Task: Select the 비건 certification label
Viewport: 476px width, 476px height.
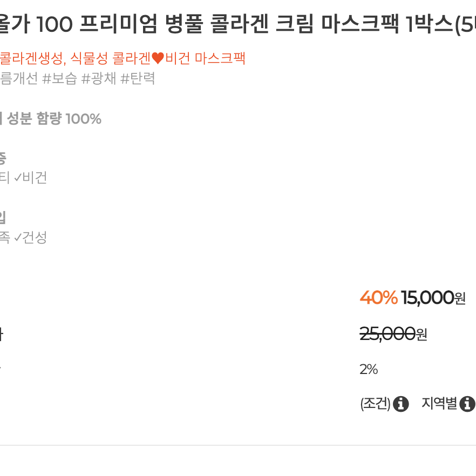Action: pyautogui.click(x=35, y=178)
